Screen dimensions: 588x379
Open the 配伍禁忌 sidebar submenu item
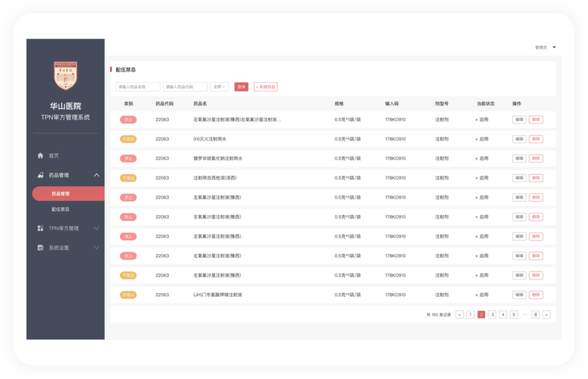(61, 209)
